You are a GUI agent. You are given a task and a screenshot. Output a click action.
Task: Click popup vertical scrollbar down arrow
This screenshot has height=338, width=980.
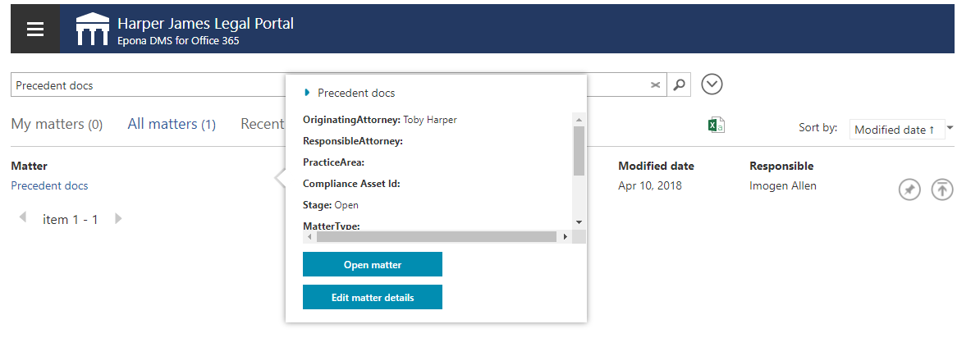tap(579, 222)
